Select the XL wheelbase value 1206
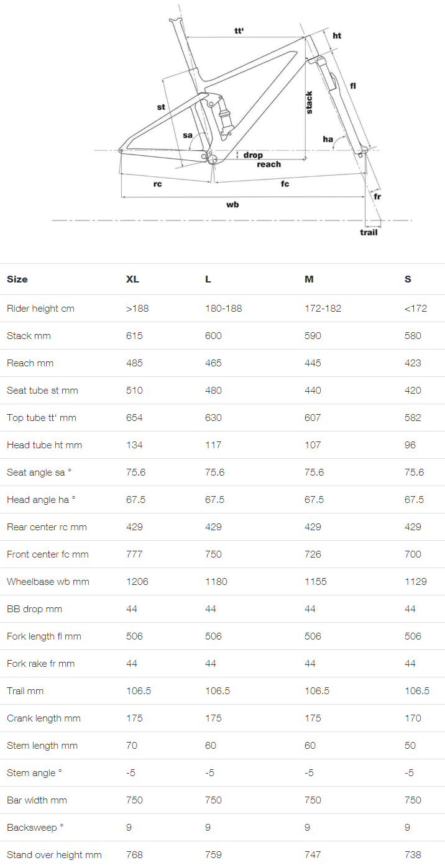The width and height of the screenshot is (445, 868). tap(137, 582)
